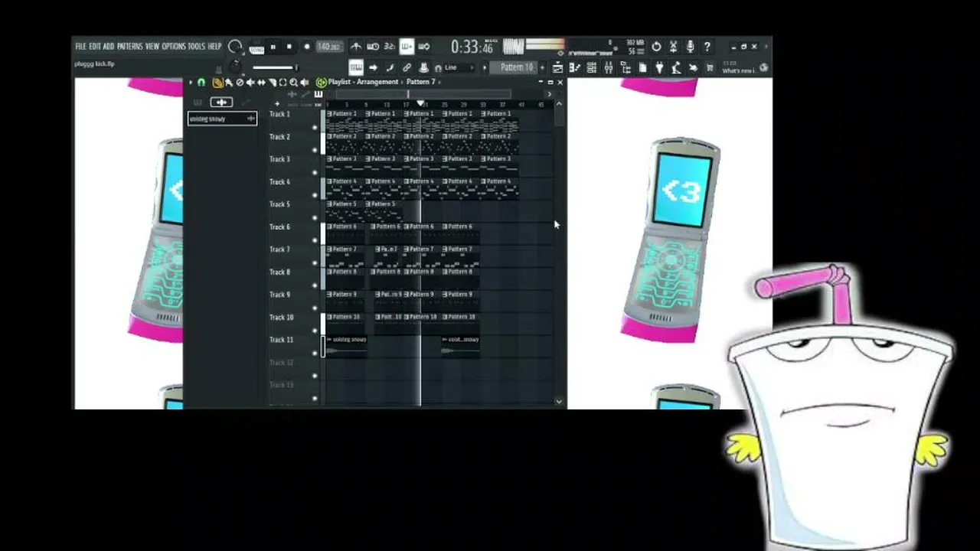This screenshot has height=551, width=980.
Task: Open the Playlist options menu arrow
Action: 191,83
